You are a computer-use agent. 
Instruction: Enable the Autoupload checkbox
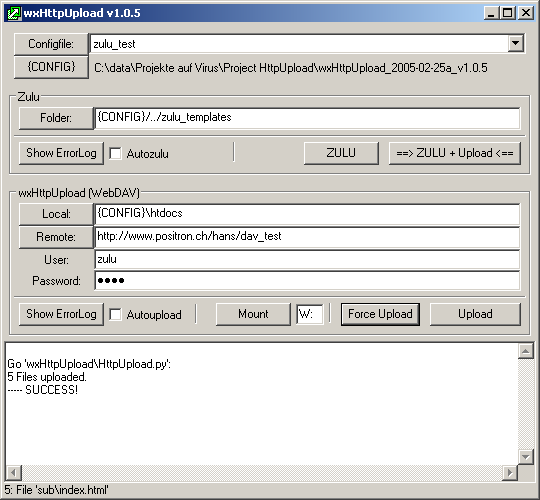point(115,314)
